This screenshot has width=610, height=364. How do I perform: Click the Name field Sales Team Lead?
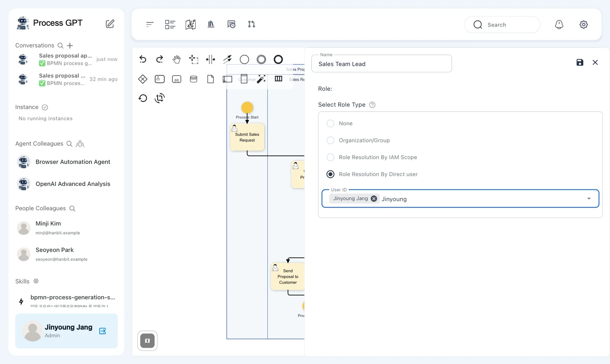pos(382,64)
